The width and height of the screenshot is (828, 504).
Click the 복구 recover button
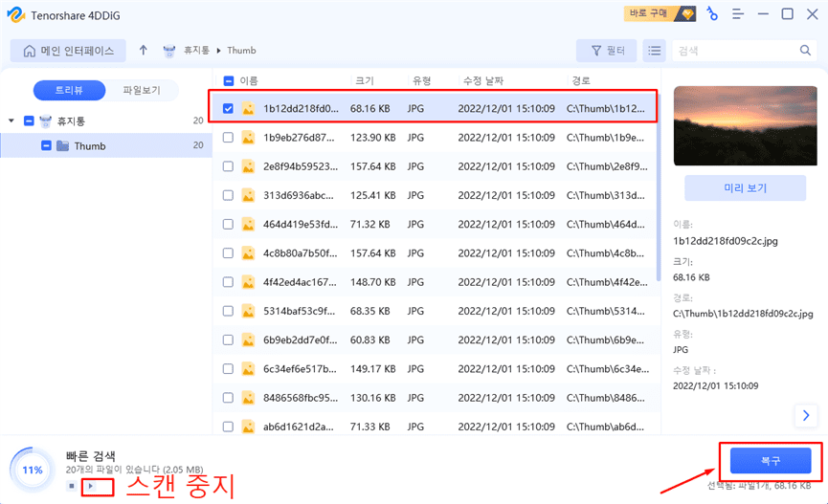click(770, 461)
